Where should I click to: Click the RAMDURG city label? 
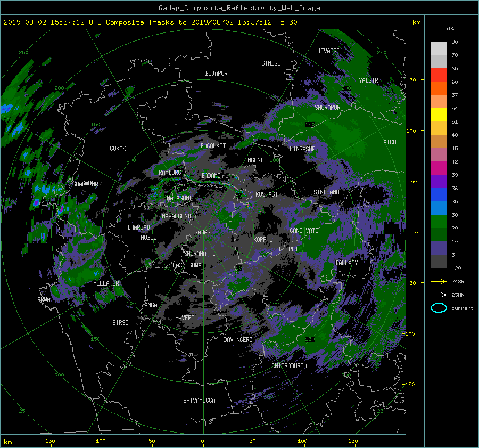(x=170, y=173)
